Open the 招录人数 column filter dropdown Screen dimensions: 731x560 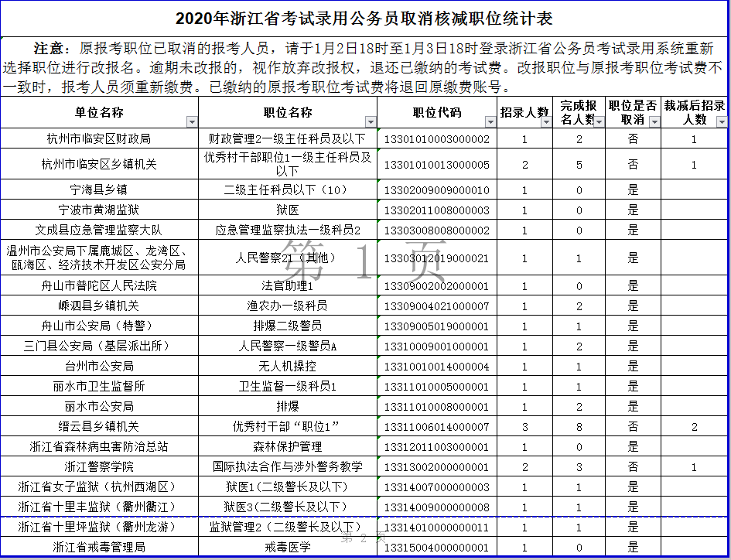click(x=546, y=122)
